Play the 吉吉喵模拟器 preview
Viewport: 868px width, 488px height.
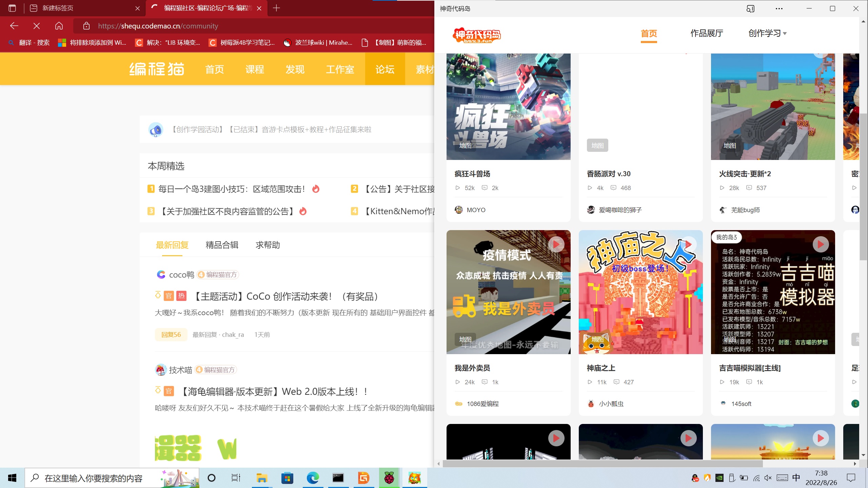(821, 244)
